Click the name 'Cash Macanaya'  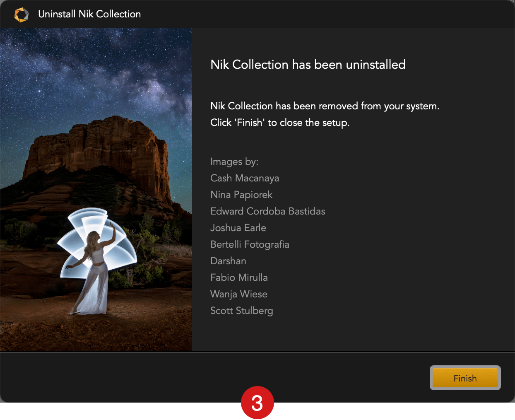tap(245, 178)
